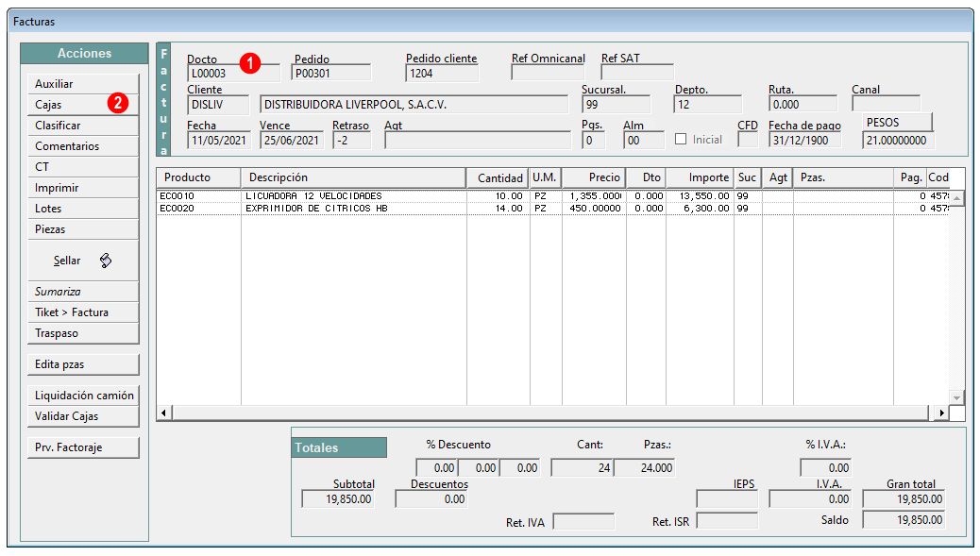Click the Vence field 25/06/2021

[x=292, y=140]
